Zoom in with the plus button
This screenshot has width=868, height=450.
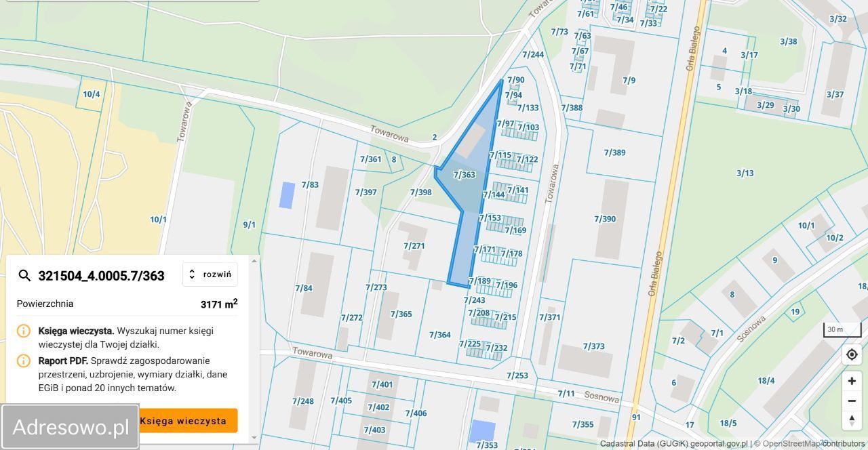click(852, 381)
